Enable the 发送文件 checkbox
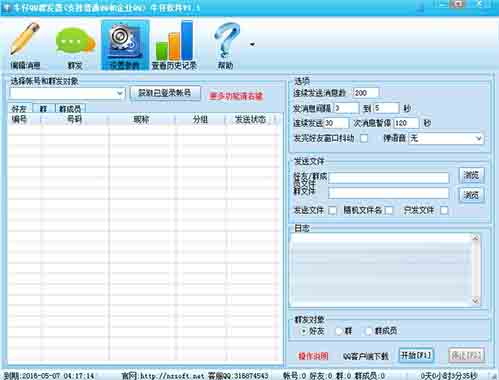The height and width of the screenshot is (380, 499). (332, 210)
